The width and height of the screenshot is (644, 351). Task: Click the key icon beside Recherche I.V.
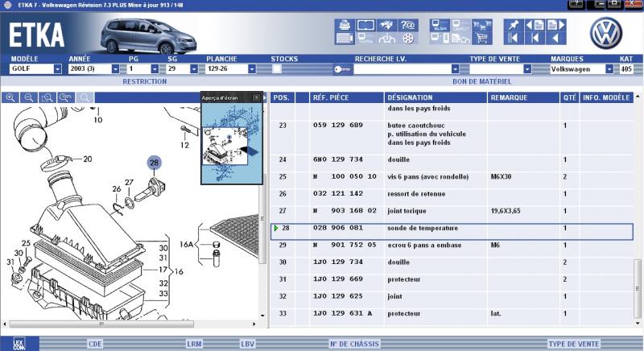[342, 69]
